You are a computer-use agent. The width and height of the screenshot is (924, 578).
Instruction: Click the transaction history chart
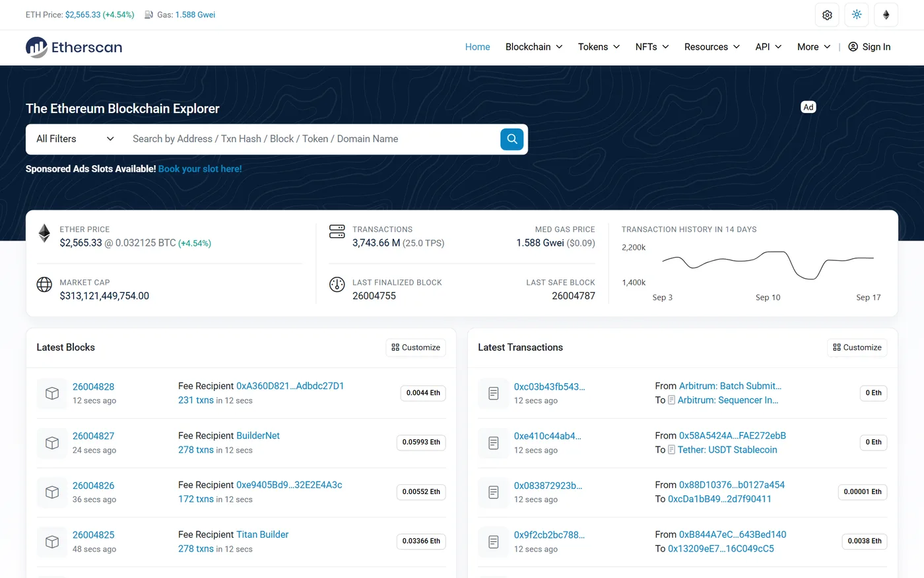[x=768, y=264]
